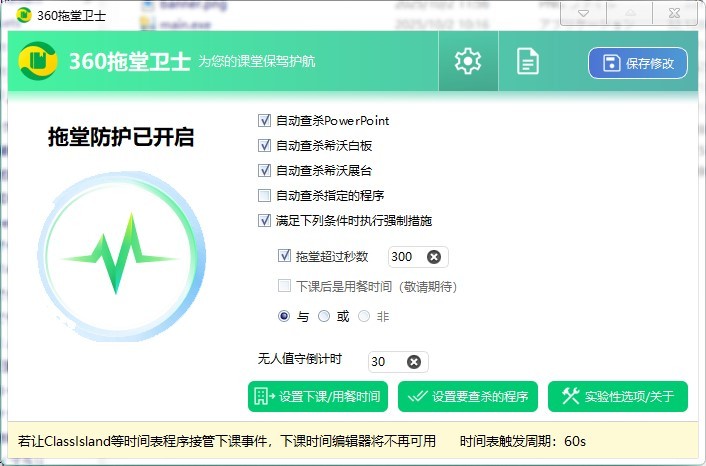706x466 pixels.
Task: Click the 无人值守倒计时 input field
Action: (x=386, y=362)
